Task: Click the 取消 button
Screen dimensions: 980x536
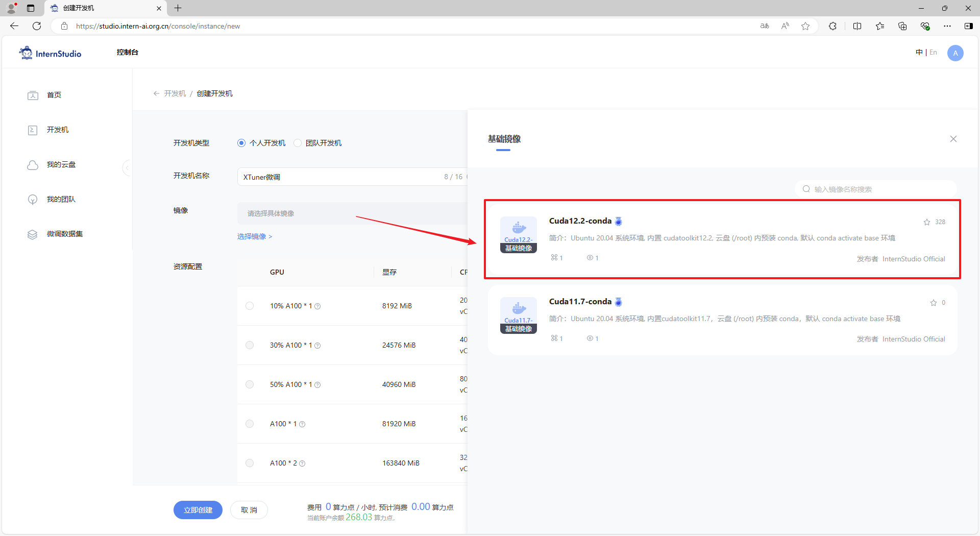Action: coord(249,510)
